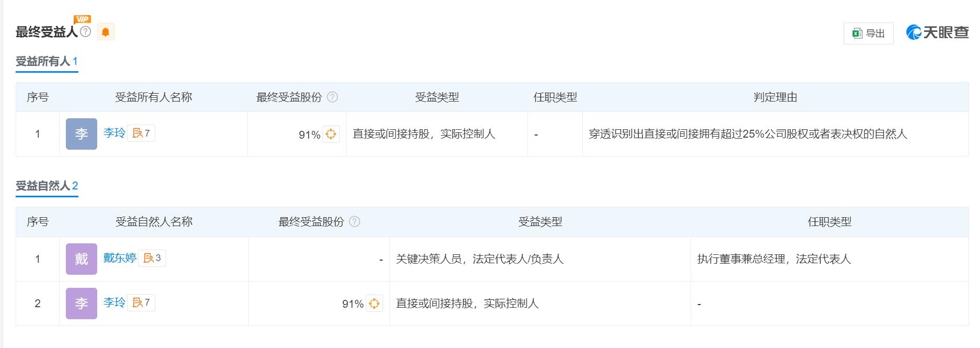Image resolution: width=980 pixels, height=348 pixels.
Task: Click the orange bell alert icon
Action: click(106, 32)
